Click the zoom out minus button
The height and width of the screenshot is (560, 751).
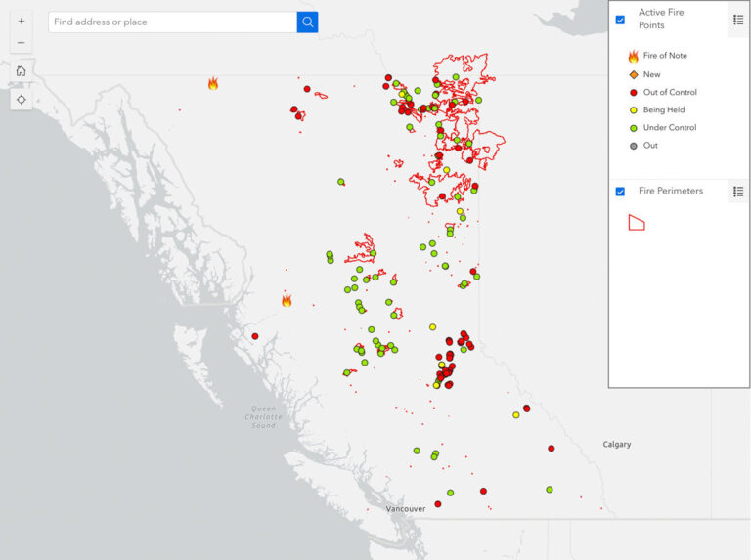pyautogui.click(x=21, y=42)
